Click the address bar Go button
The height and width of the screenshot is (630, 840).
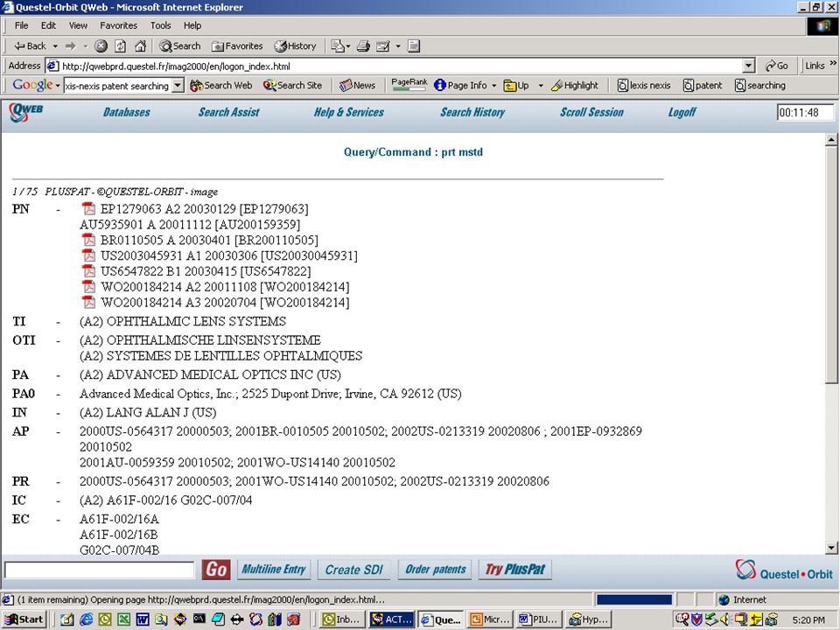[x=776, y=66]
